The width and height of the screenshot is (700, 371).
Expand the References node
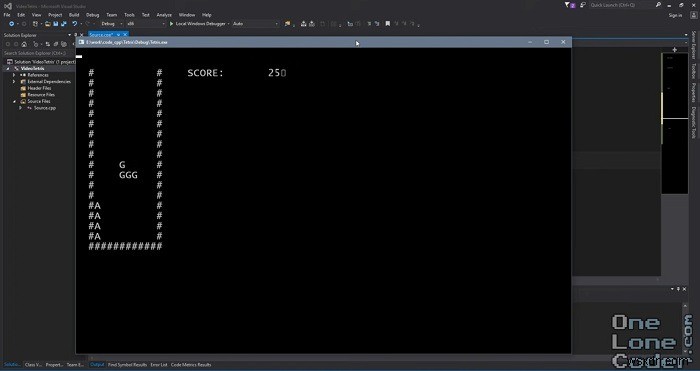click(14, 75)
